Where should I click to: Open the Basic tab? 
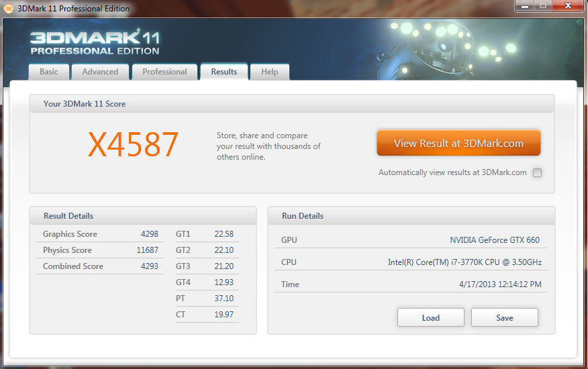(49, 72)
